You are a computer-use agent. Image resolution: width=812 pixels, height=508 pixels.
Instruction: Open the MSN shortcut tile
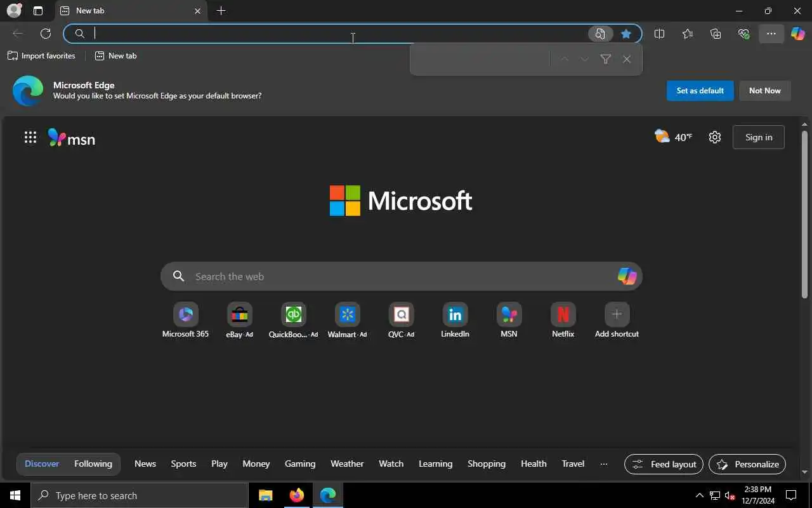point(509,320)
